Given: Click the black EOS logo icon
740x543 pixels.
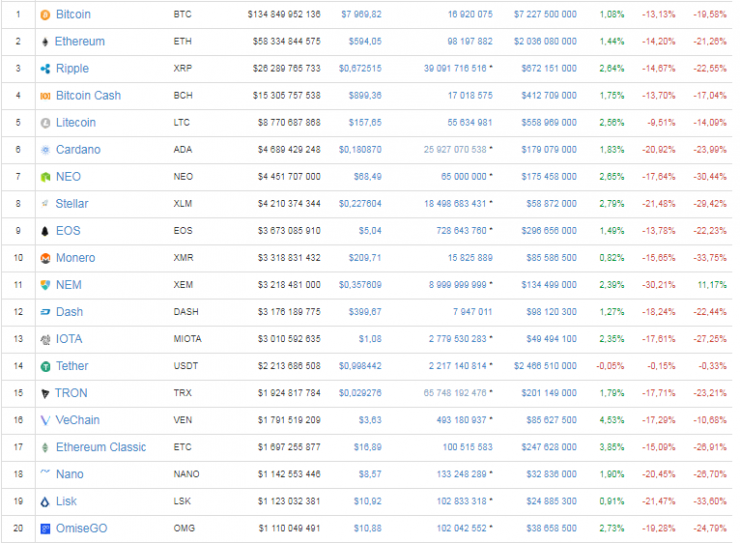Looking at the screenshot, I should [45, 231].
